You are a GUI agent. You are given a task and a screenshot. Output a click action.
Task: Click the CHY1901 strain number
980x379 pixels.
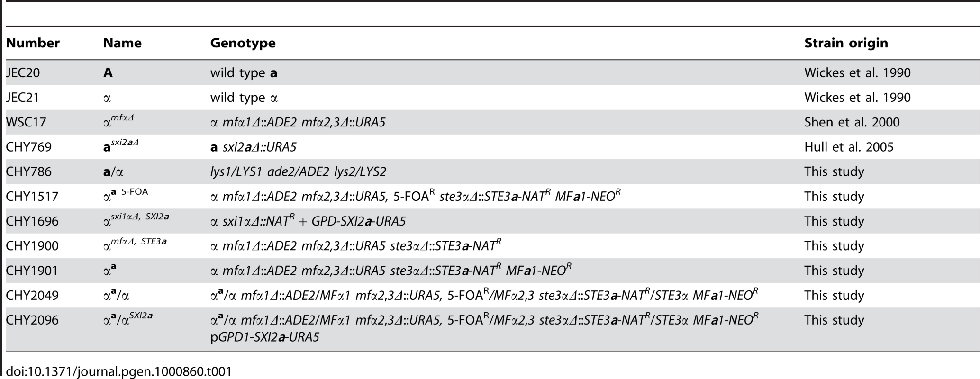pyautogui.click(x=32, y=271)
